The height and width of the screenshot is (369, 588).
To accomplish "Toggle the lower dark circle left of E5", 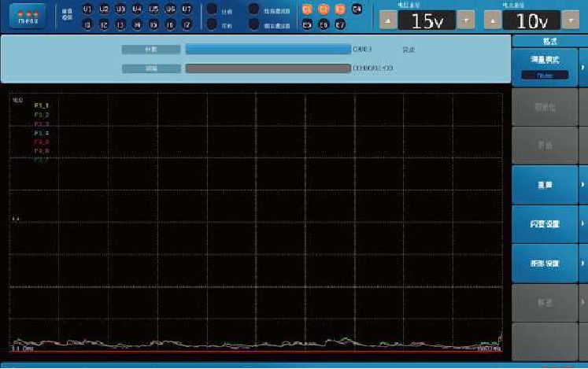I will (254, 24).
